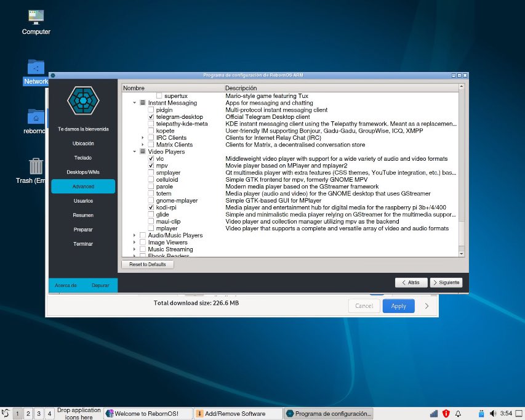Collapse the Video Players group
525x420 pixels.
(135, 151)
